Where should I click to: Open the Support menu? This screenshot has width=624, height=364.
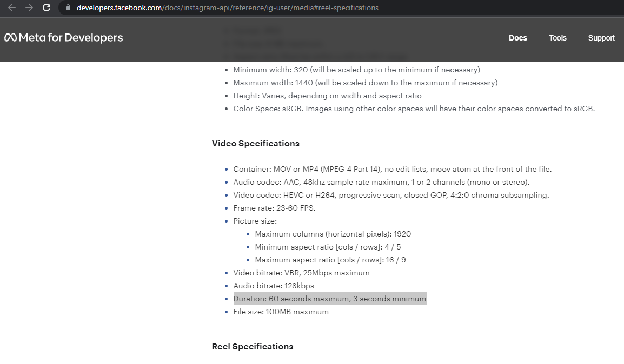coord(601,38)
